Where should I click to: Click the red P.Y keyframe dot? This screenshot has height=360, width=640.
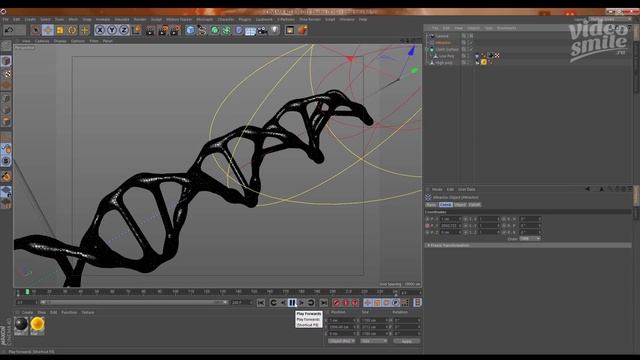pyautogui.click(x=427, y=225)
